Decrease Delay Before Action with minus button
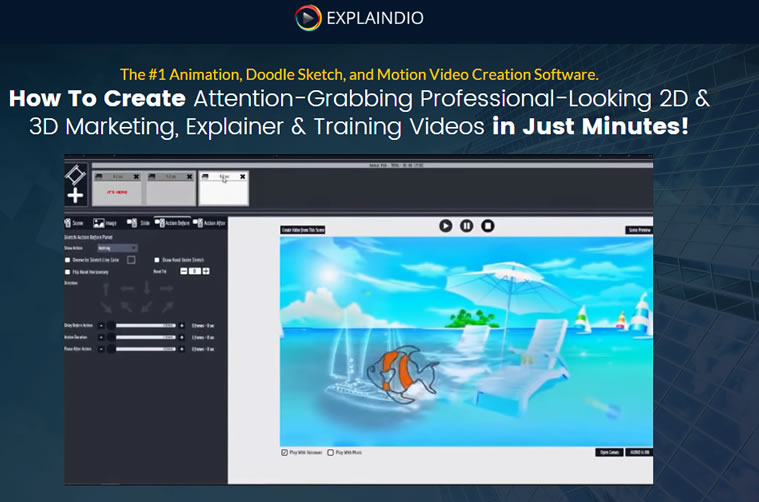This screenshot has height=502, width=759. [101, 326]
